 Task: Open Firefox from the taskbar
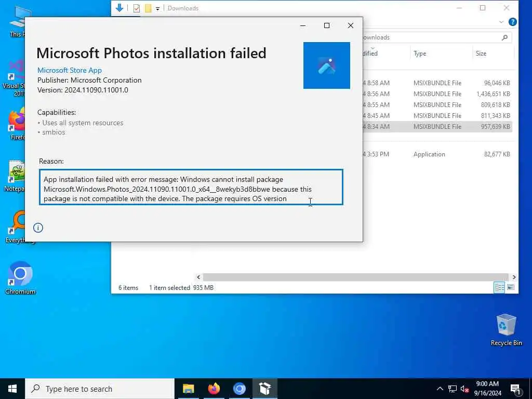coord(214,389)
